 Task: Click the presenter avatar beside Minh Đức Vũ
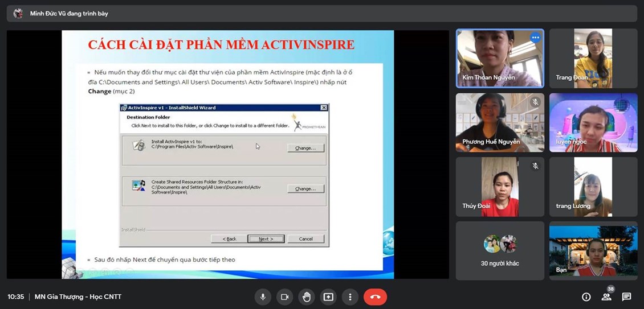click(x=18, y=13)
